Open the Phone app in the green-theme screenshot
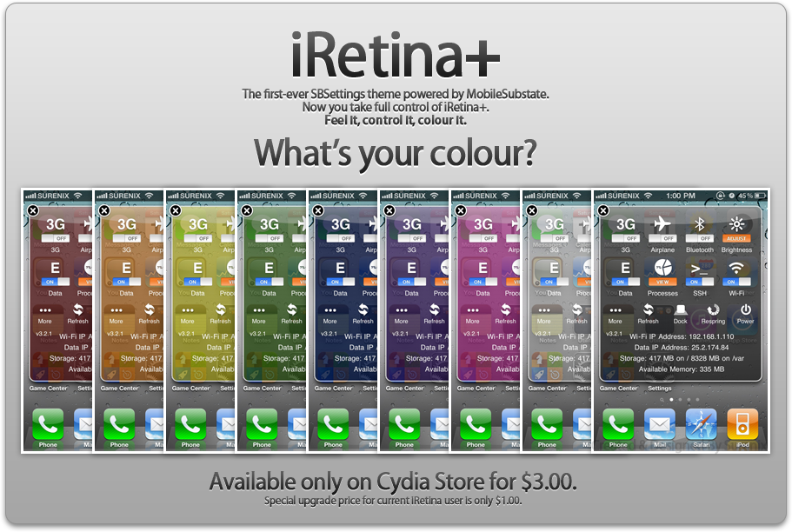Image resolution: width=792 pixels, height=532 pixels. tap(262, 424)
